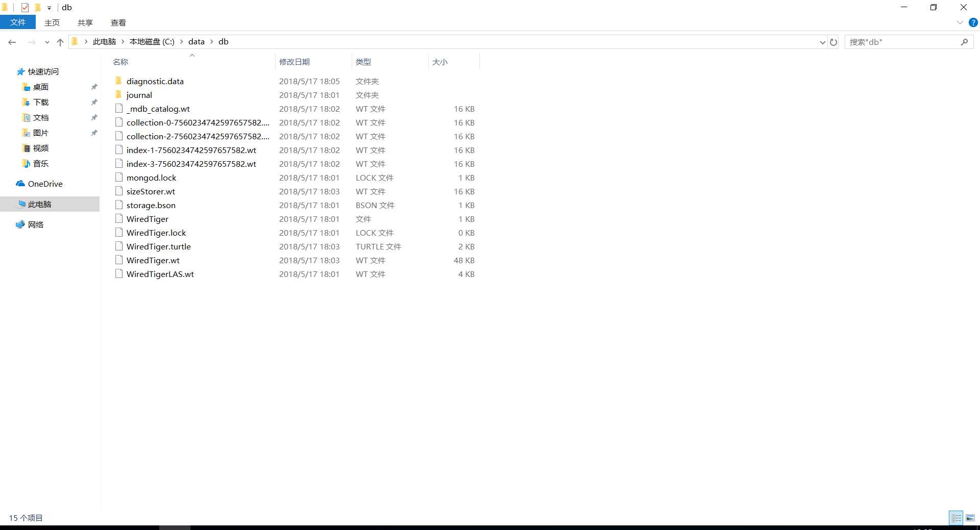The image size is (980, 530).
Task: Open the 文件 menu tab
Action: point(18,22)
